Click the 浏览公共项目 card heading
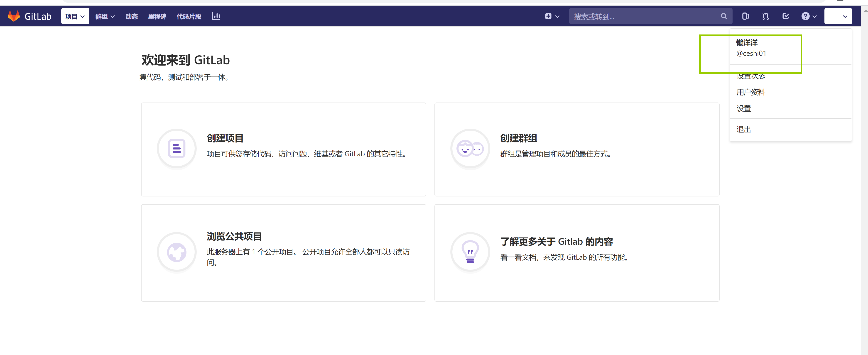Screen dimensions: 868x355 point(234,236)
